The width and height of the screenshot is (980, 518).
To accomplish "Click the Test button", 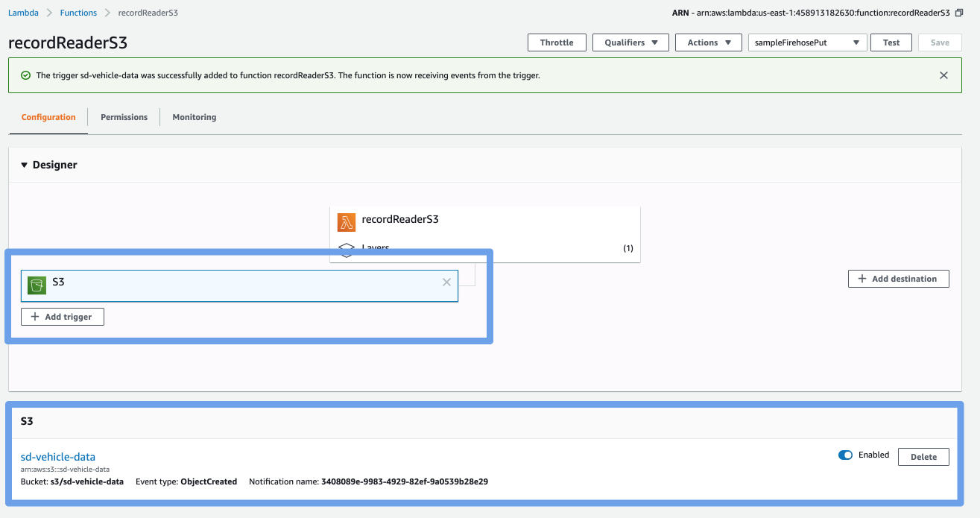I will 891,42.
